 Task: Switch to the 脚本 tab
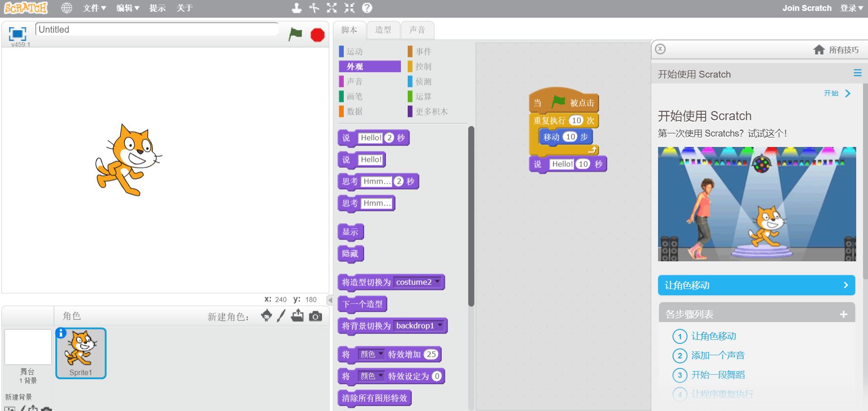point(349,30)
